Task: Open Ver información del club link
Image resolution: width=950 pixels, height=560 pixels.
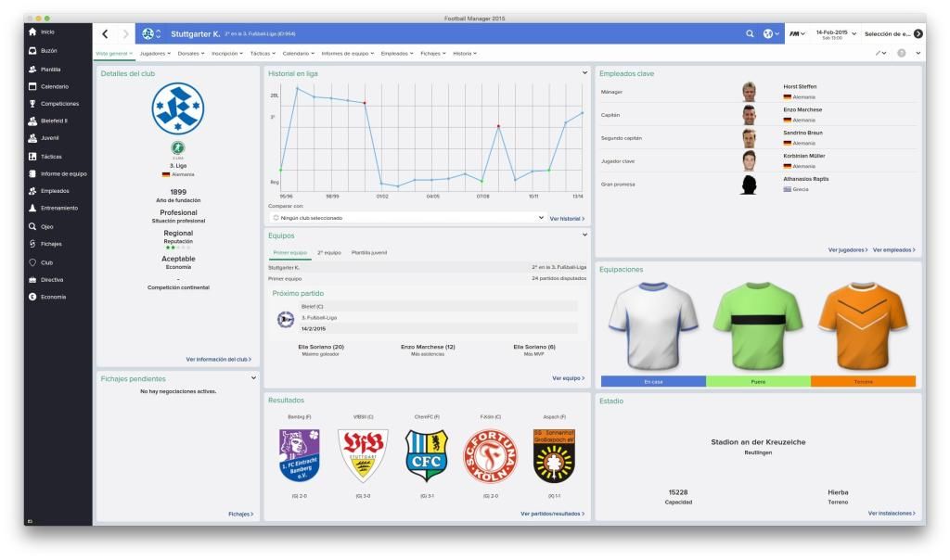Action: [x=218, y=359]
